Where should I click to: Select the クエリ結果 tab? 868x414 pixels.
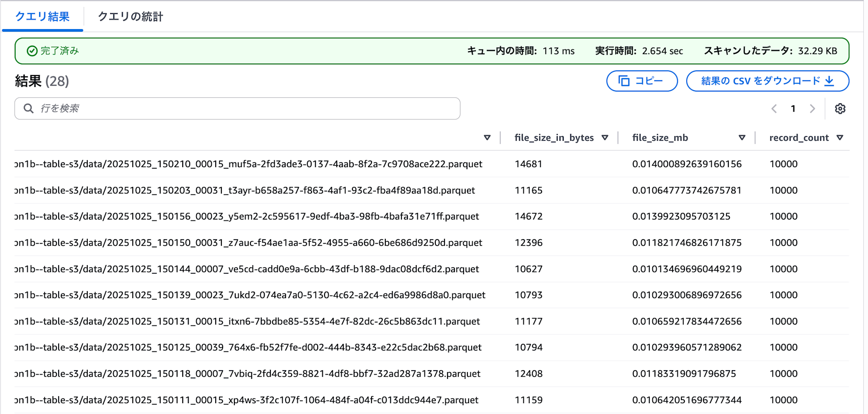(43, 16)
